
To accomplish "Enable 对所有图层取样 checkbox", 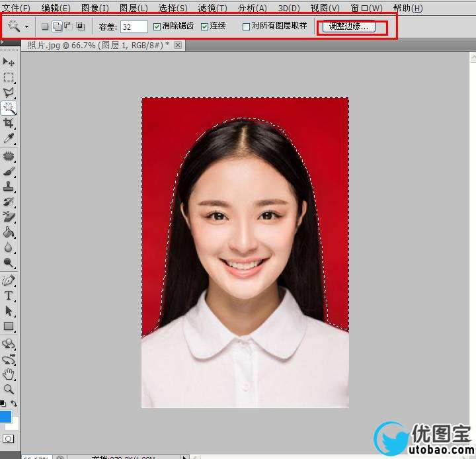I will click(246, 26).
